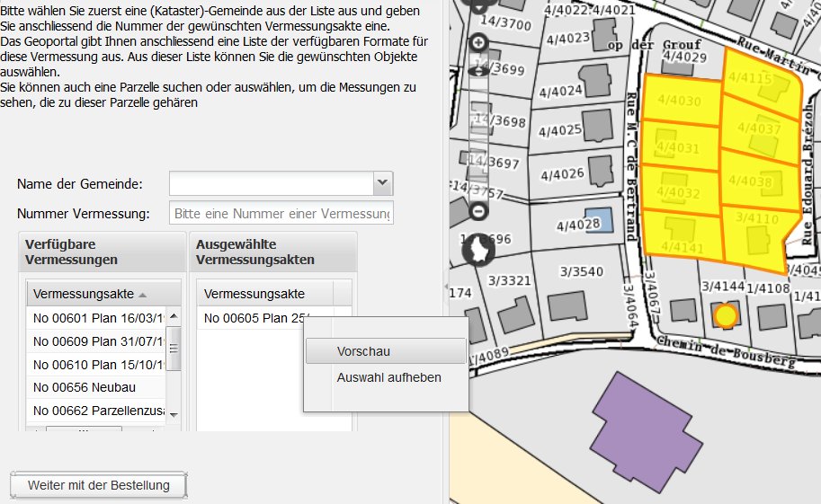Viewport: 821px width, 504px height.
Task: Click the Verfügbare Vermessungen panel title
Action: (71, 252)
